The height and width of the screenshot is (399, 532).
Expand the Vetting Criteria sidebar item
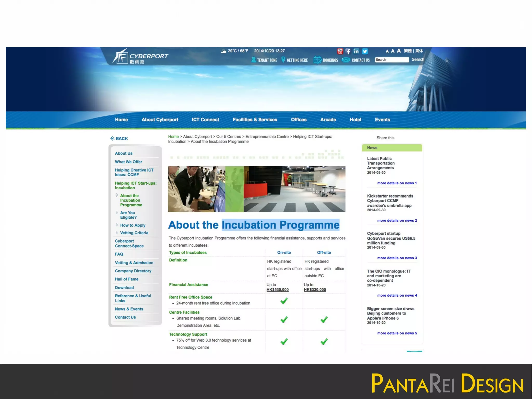pyautogui.click(x=134, y=233)
